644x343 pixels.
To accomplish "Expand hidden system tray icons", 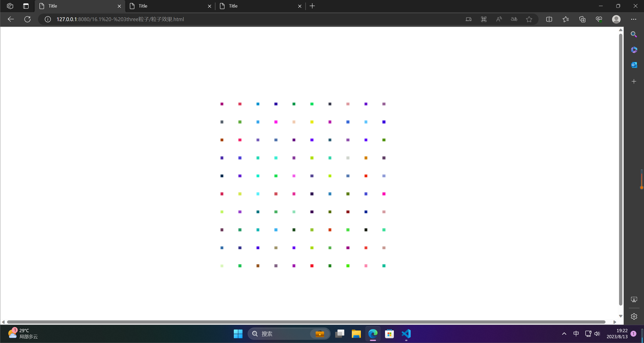I will [x=564, y=334].
